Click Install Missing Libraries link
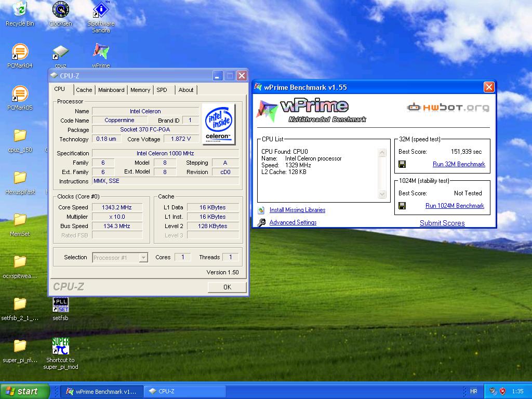Image resolution: width=532 pixels, height=399 pixels. [x=297, y=210]
